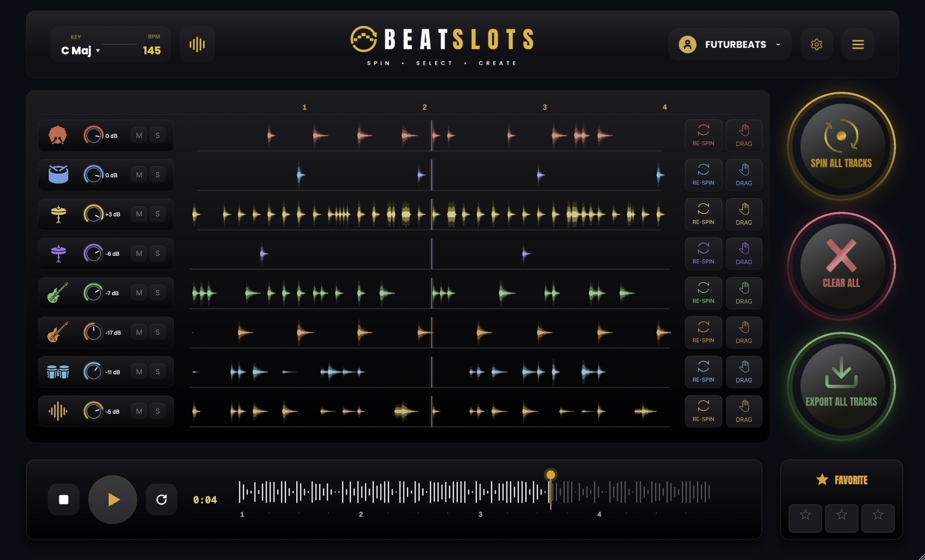925x560 pixels.
Task: Re-spin the kick drum track
Action: 703,135
